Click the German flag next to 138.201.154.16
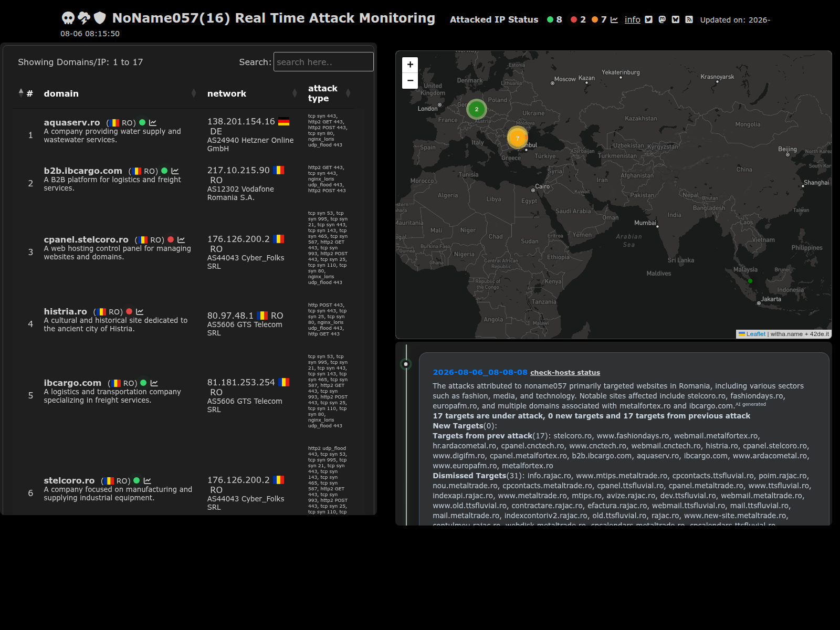Image resolution: width=840 pixels, height=630 pixels. click(x=283, y=122)
